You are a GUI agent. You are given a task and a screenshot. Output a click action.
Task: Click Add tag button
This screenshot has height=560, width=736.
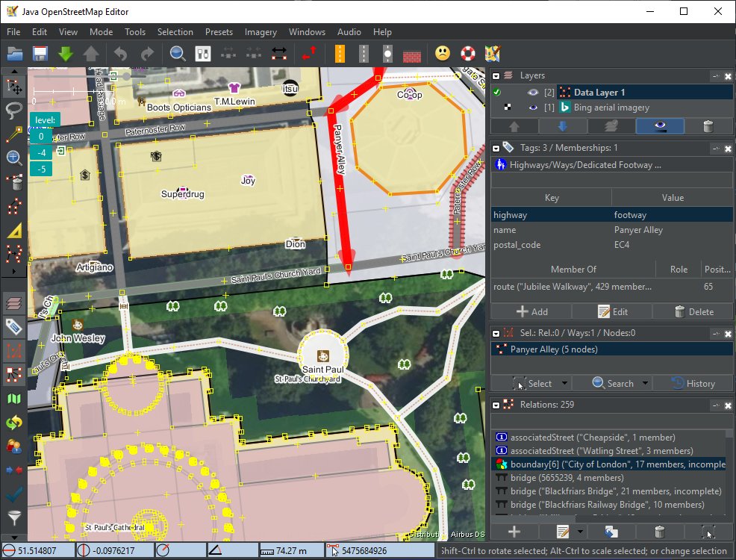[x=531, y=311]
